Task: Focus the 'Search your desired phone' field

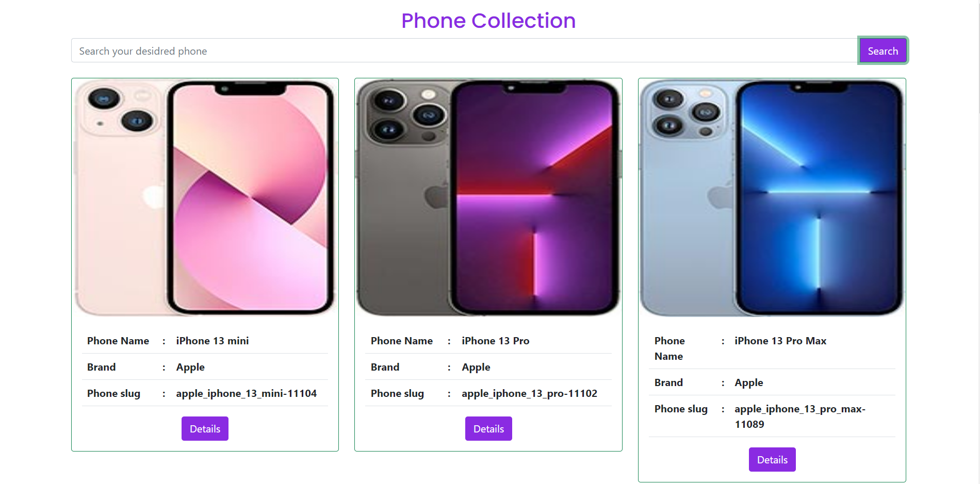Action: [x=464, y=51]
